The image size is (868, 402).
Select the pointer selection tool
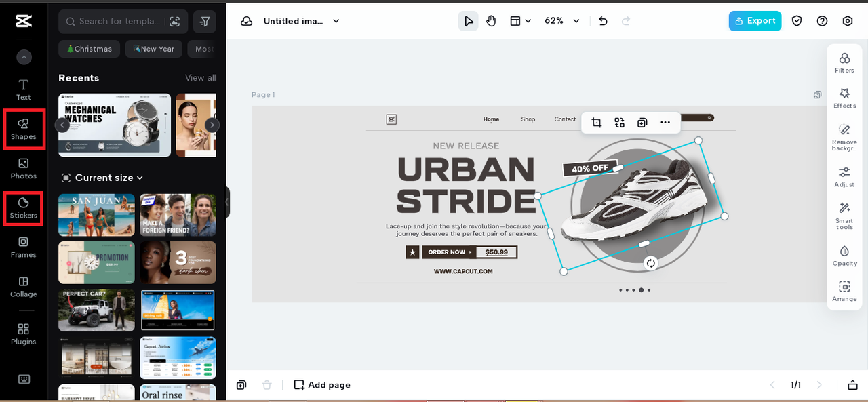click(469, 21)
